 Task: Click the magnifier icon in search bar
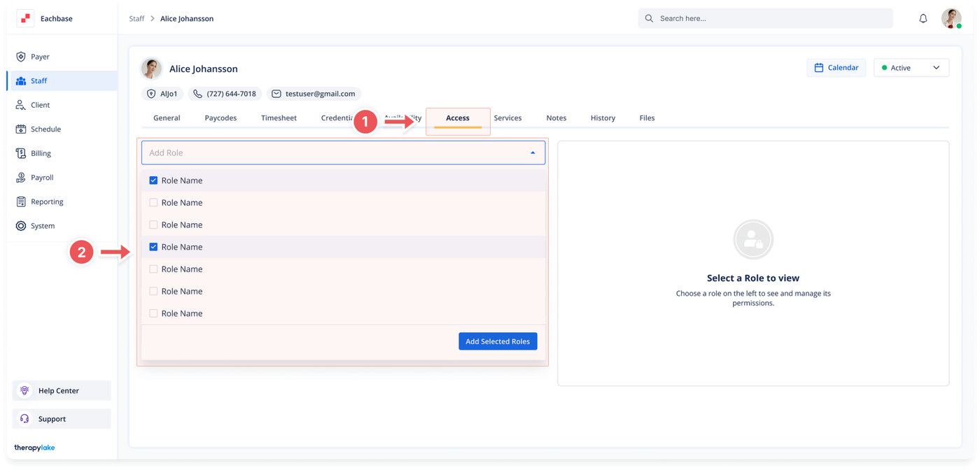point(649,19)
